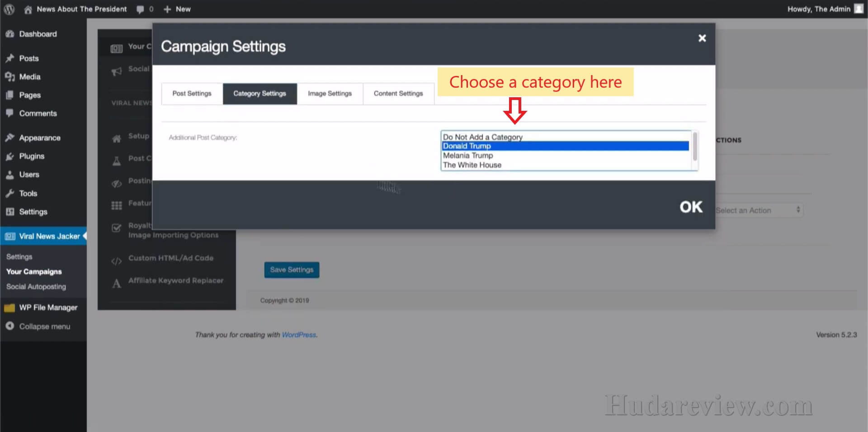Open Viral News Jacker Settings submenu
This screenshot has width=868, height=432.
[x=19, y=256]
